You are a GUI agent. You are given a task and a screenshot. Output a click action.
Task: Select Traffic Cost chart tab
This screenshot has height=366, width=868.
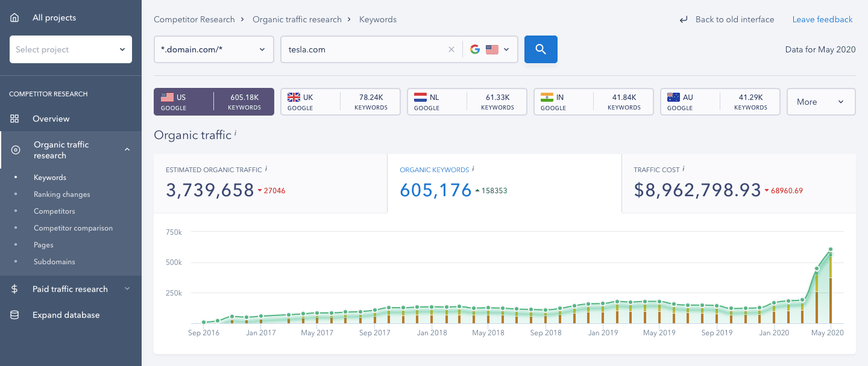738,184
